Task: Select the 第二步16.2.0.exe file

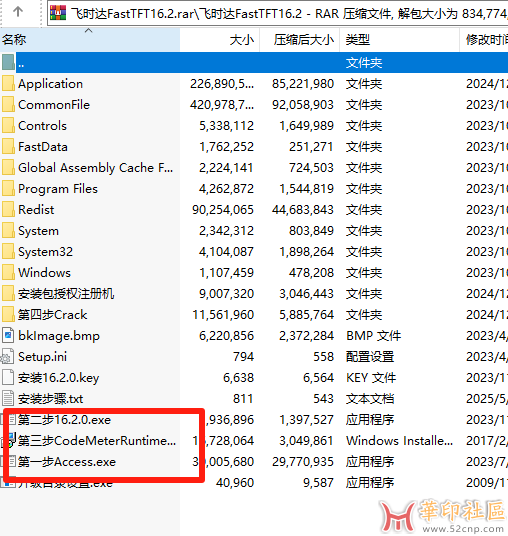Action: click(254, 420)
